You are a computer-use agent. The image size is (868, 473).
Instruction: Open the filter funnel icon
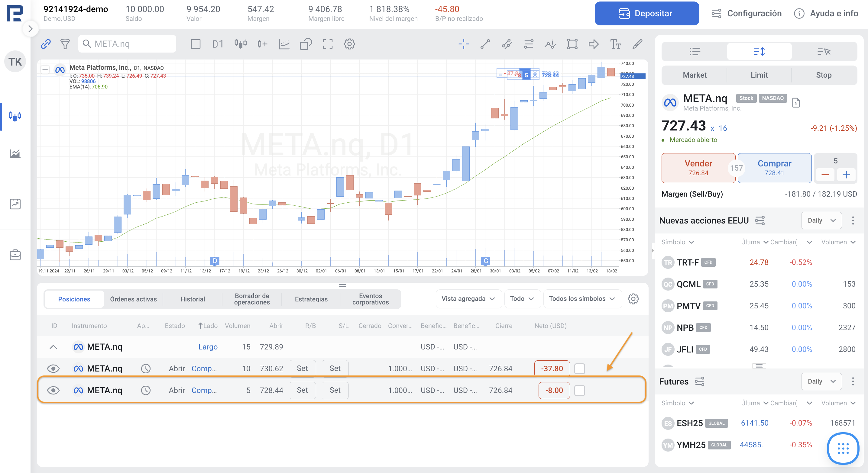pyautogui.click(x=65, y=44)
